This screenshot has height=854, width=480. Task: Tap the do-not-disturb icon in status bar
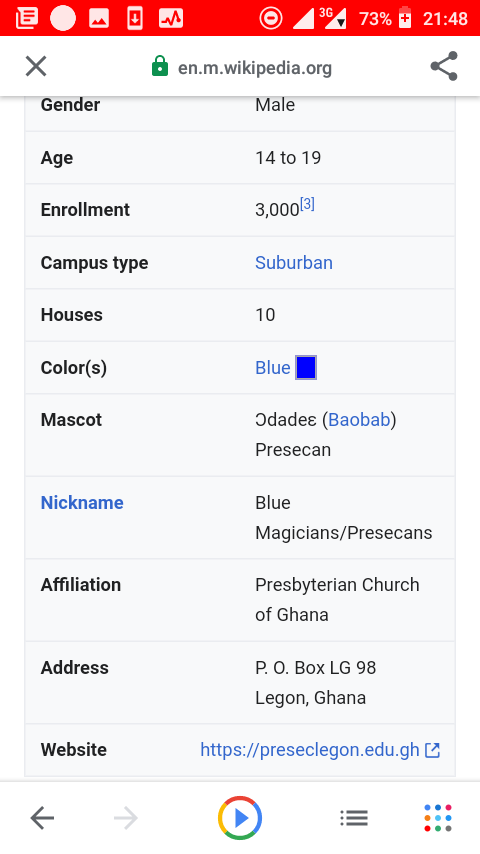tap(270, 19)
